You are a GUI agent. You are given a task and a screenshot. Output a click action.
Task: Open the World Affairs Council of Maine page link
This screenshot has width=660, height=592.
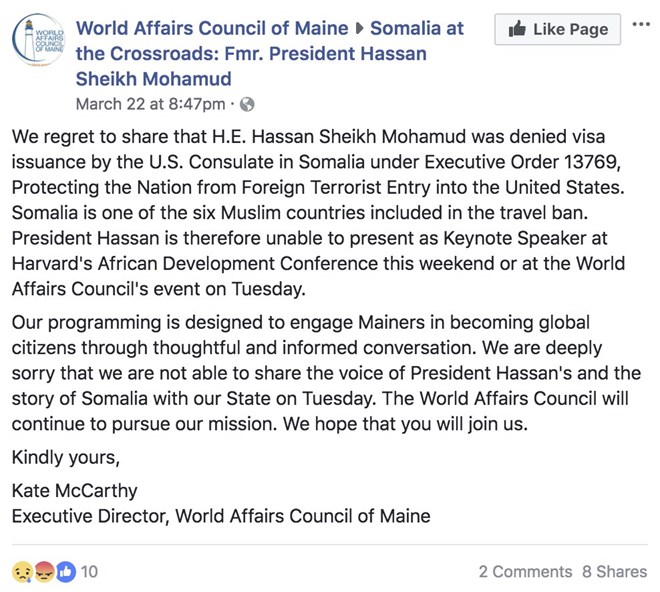point(212,28)
